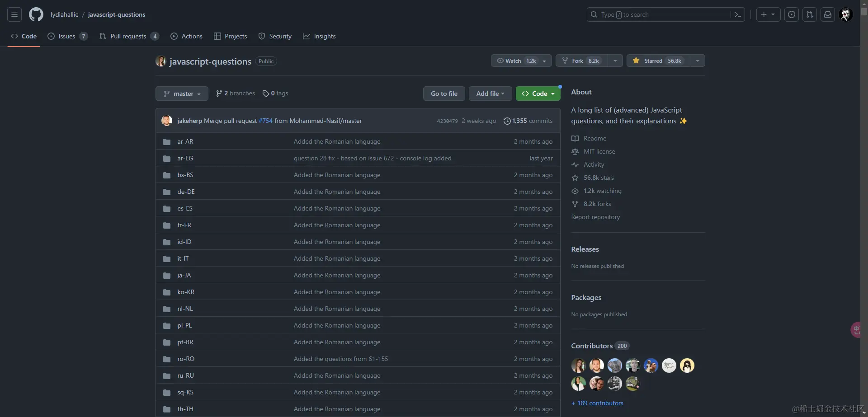Open the green Code clone dropdown
The height and width of the screenshot is (417, 868).
tap(538, 94)
